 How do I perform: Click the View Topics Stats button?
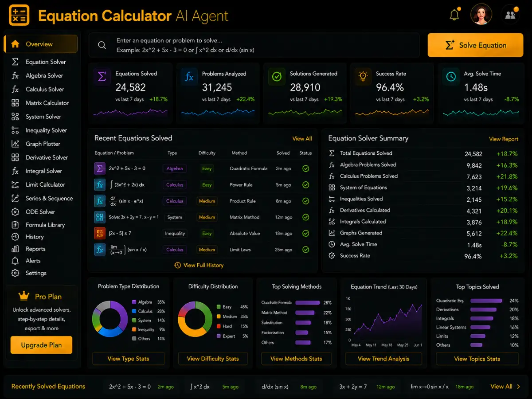(477, 359)
